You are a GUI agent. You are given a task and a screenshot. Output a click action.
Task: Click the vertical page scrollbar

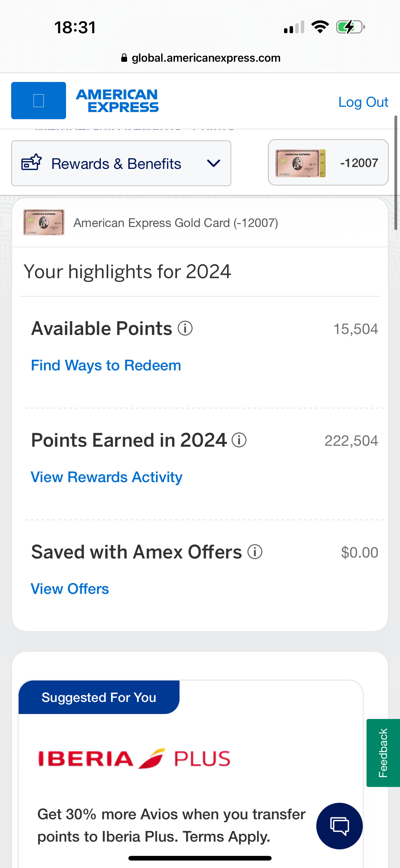point(396,173)
